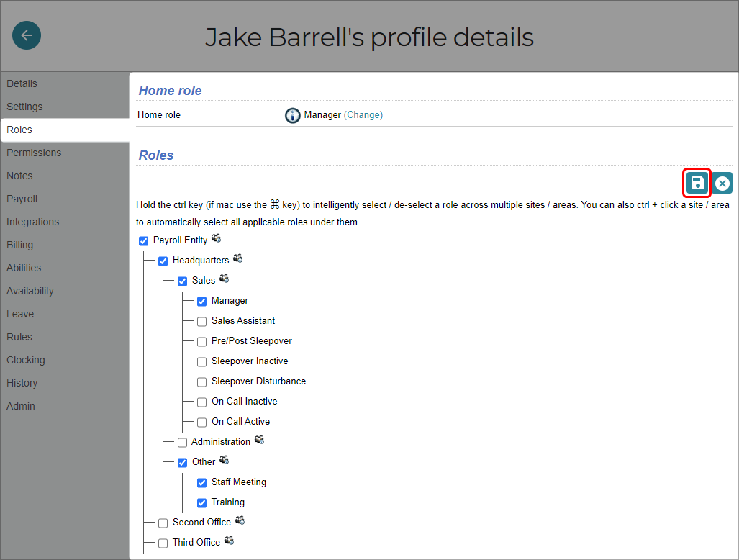
Task: Open the Details tab in sidebar
Action: point(65,83)
